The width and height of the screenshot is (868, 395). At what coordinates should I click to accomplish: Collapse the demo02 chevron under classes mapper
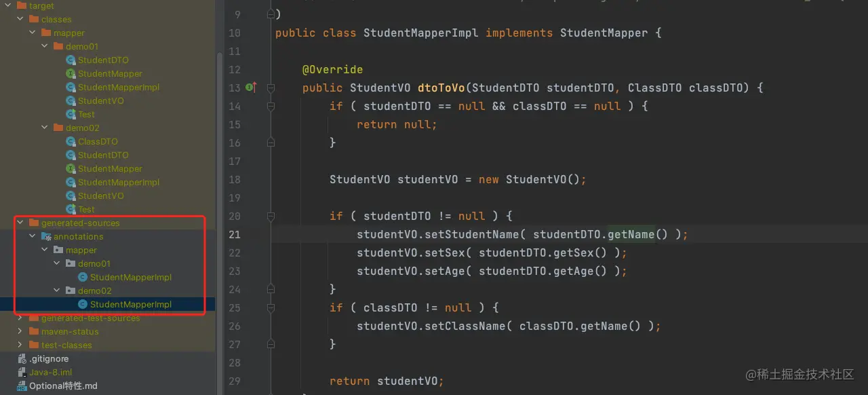click(45, 128)
